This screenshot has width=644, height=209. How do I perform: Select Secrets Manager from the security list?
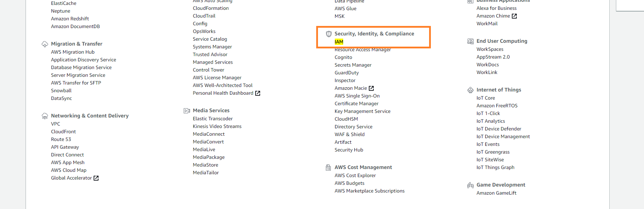click(353, 65)
